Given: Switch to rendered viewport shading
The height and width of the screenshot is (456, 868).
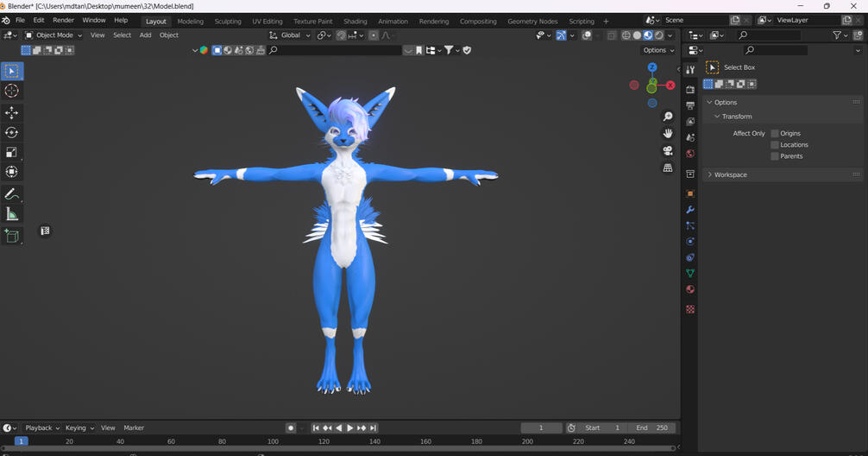Looking at the screenshot, I should [659, 35].
